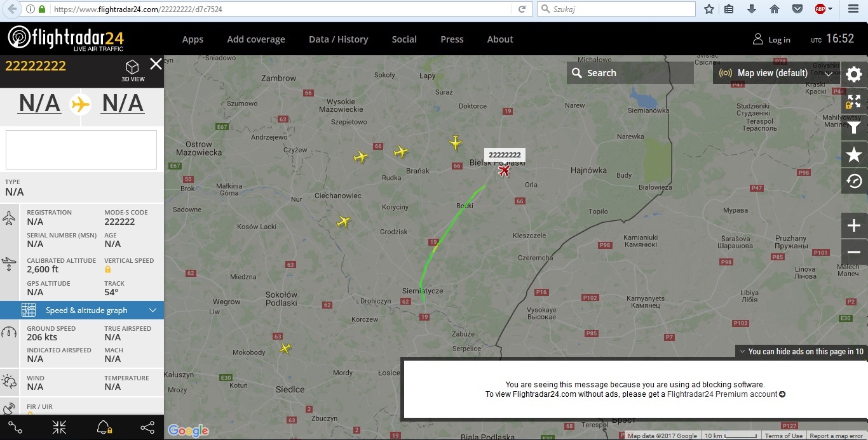Click the center-on-aircraft icon in bottom bar
Image resolution: width=868 pixels, height=440 pixels.
[x=59, y=427]
